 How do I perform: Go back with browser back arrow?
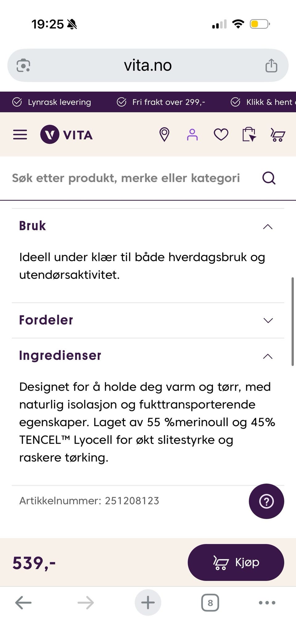click(x=23, y=603)
